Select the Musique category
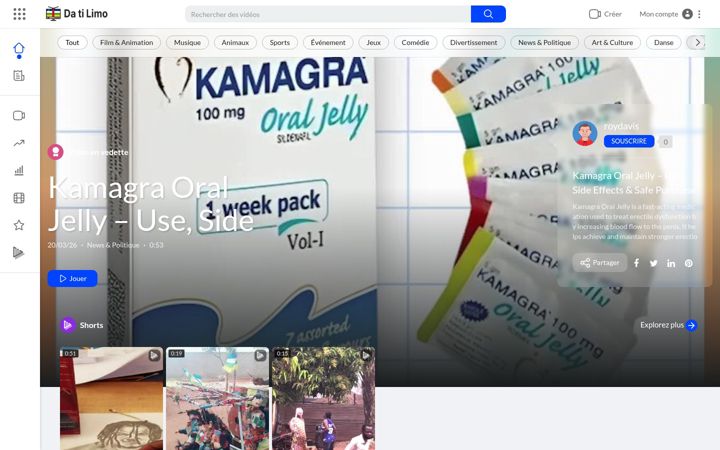This screenshot has width=720, height=450. pos(187,42)
